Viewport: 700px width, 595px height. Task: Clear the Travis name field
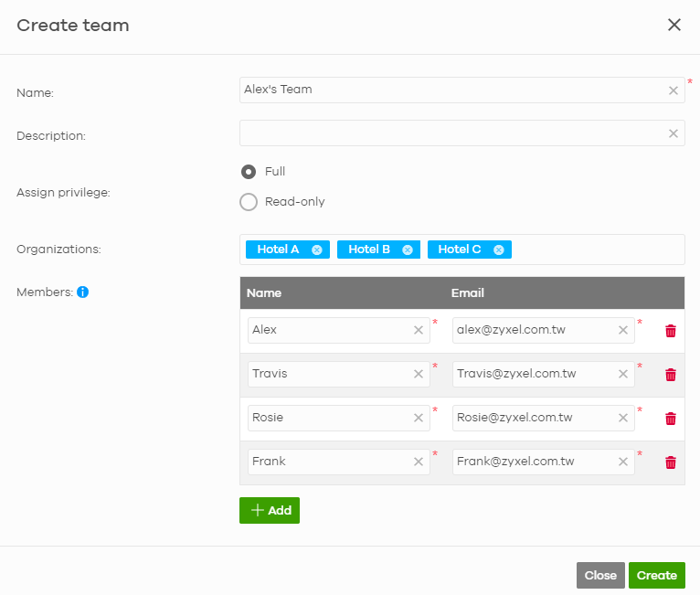[419, 374]
